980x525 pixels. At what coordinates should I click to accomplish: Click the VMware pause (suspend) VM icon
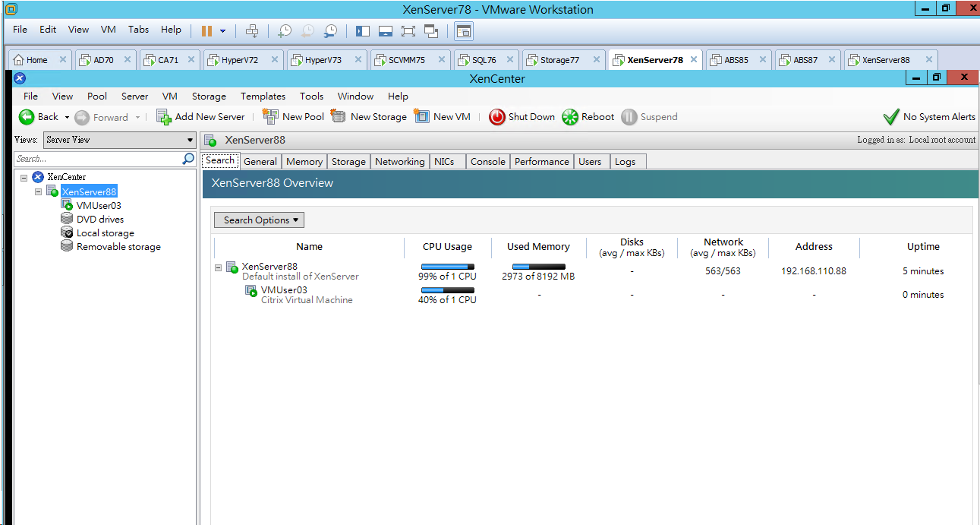pyautogui.click(x=206, y=31)
